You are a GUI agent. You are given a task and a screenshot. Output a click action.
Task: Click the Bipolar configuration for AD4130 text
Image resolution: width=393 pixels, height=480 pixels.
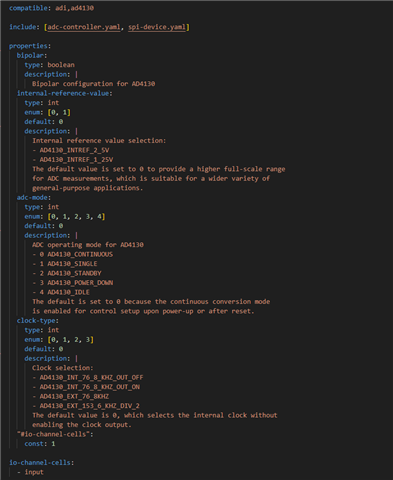94,84
